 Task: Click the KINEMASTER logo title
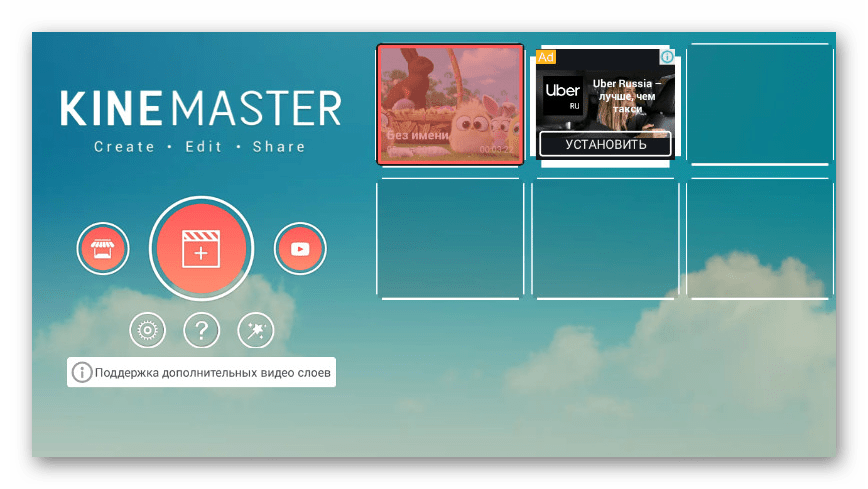(200, 108)
